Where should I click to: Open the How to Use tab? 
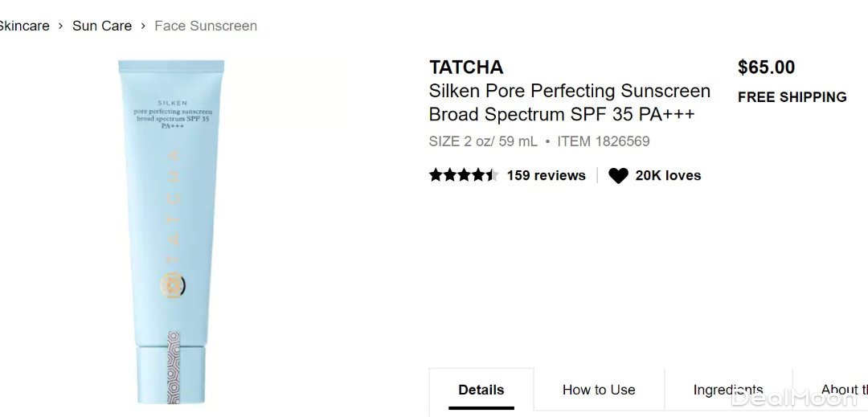pos(599,390)
